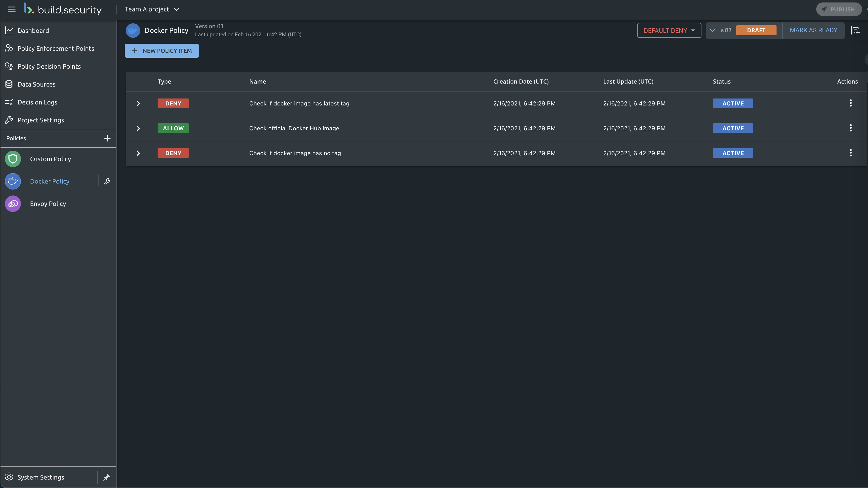Select Custom Policy in policies list
The width and height of the screenshot is (868, 488).
point(50,159)
